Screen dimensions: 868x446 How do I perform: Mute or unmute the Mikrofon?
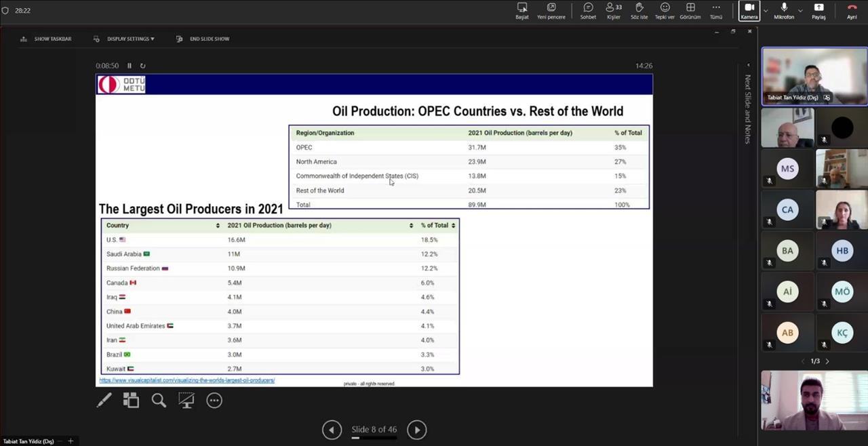click(784, 11)
